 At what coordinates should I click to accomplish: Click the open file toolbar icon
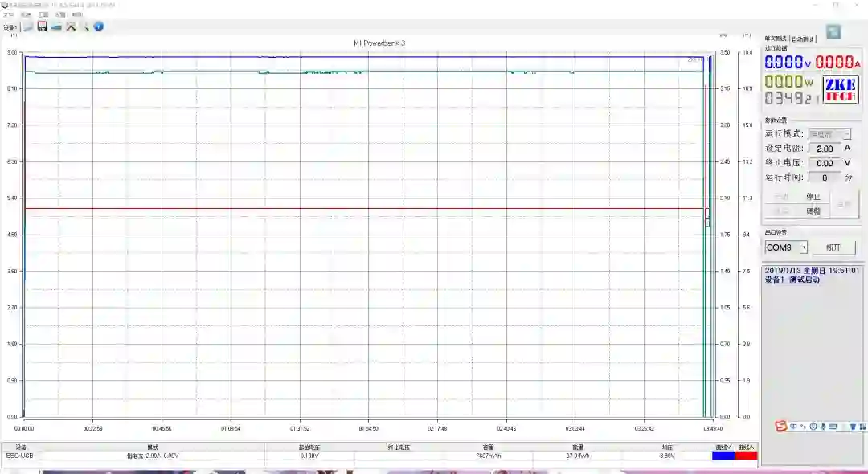point(28,27)
